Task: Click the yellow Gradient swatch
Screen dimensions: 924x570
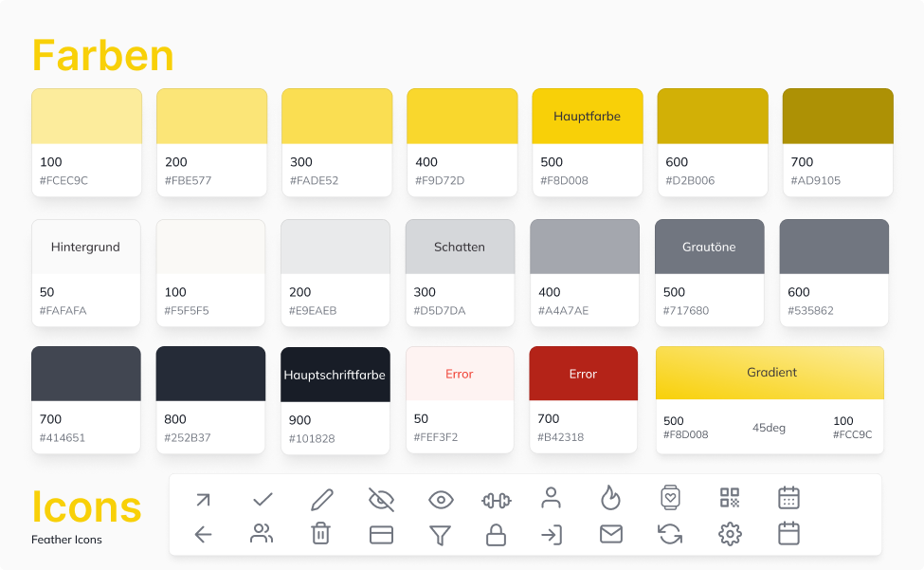Action: pos(770,373)
